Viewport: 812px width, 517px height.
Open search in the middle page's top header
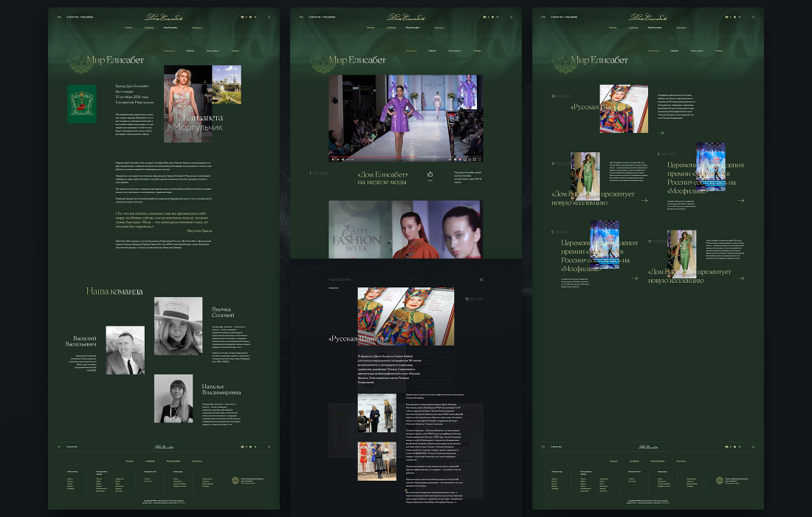pyautogui.click(x=511, y=17)
